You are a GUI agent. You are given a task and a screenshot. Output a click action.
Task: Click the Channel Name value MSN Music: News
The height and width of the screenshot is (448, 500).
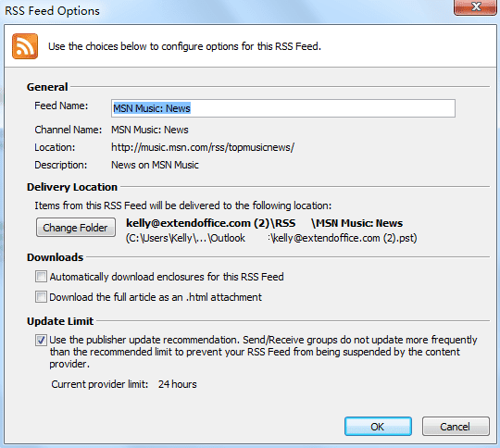coord(150,130)
